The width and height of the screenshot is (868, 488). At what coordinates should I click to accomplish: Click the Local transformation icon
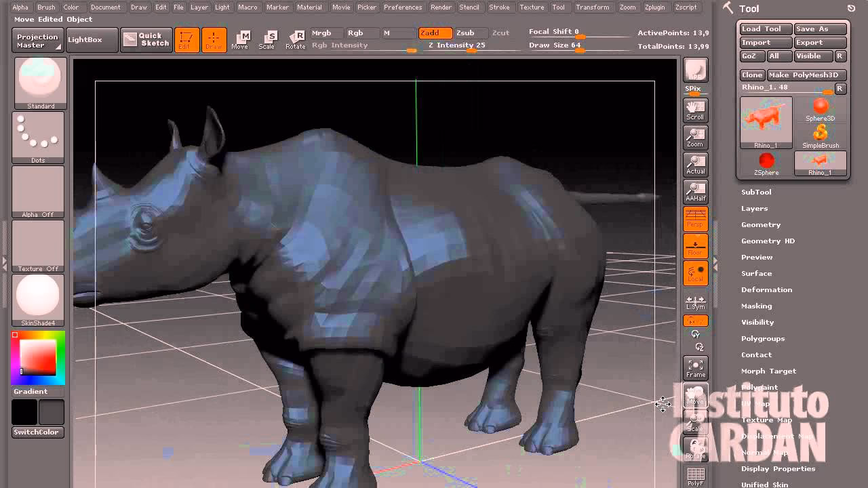[695, 273]
